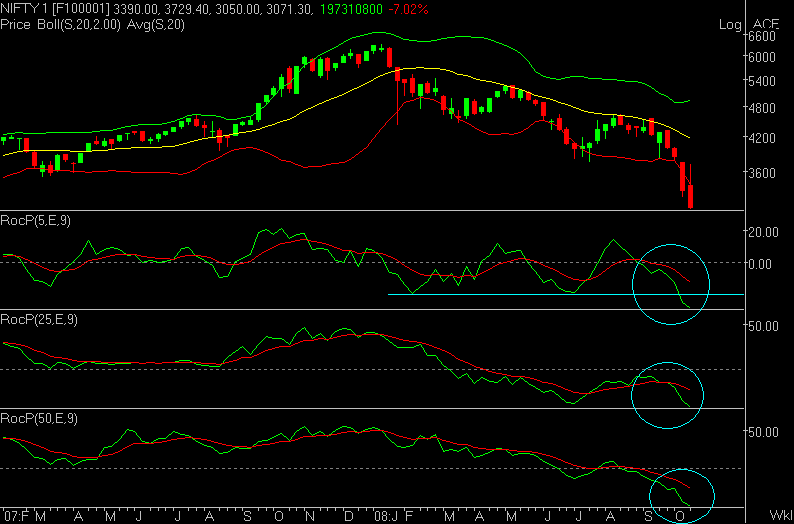
Task: Click the RocP(5,E,9) indicator label
Action: [x=36, y=221]
